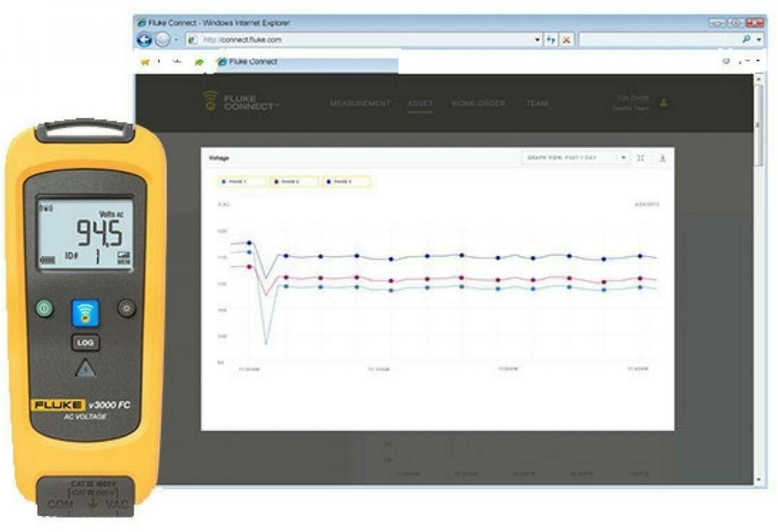Click the user name in the header
Viewport: 778px width, 532px height.
point(632,98)
